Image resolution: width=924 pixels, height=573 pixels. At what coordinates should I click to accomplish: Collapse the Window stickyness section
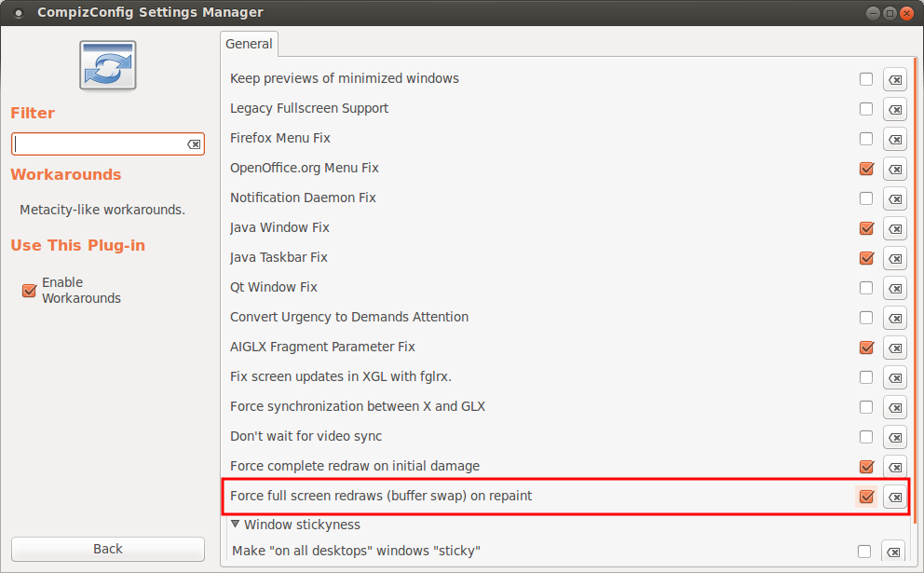(x=235, y=524)
